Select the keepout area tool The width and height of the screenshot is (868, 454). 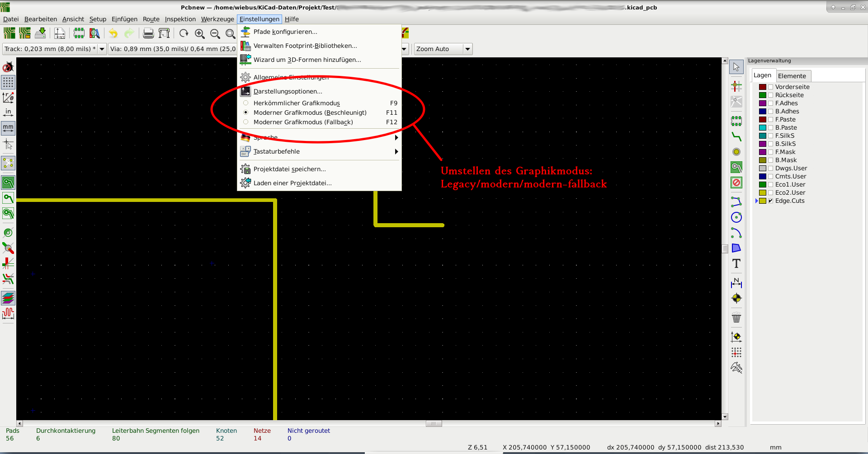click(x=736, y=183)
